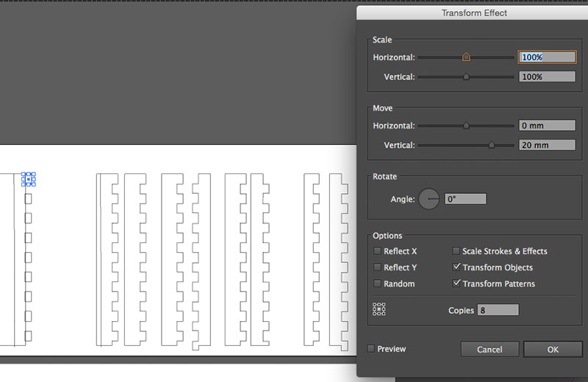Enable the Reflect Y checkbox
Screen dimensions: 588x382
point(377,267)
